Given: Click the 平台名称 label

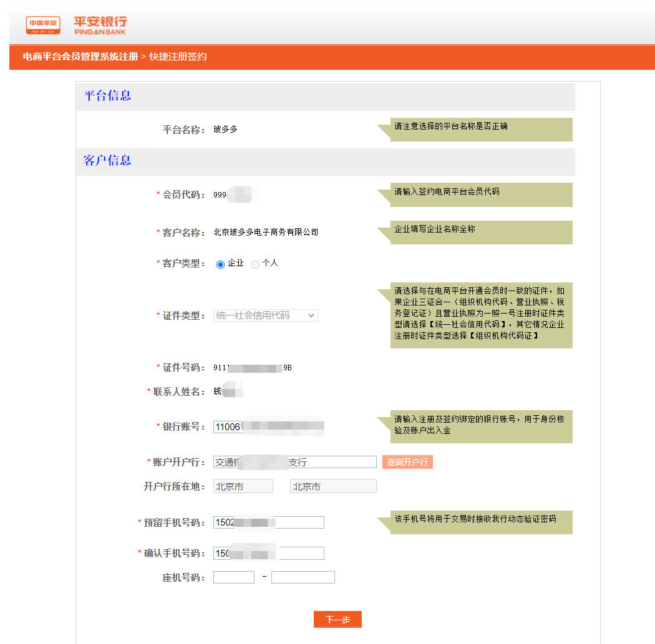Looking at the screenshot, I should coord(184,130).
